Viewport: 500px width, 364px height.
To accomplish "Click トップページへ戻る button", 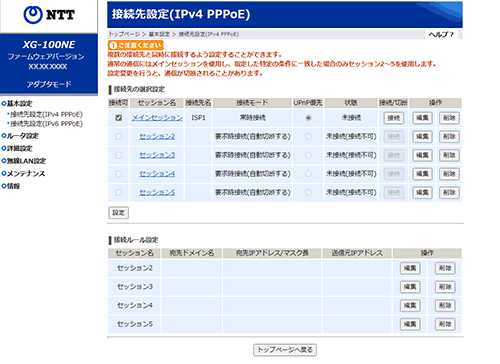I will click(285, 350).
